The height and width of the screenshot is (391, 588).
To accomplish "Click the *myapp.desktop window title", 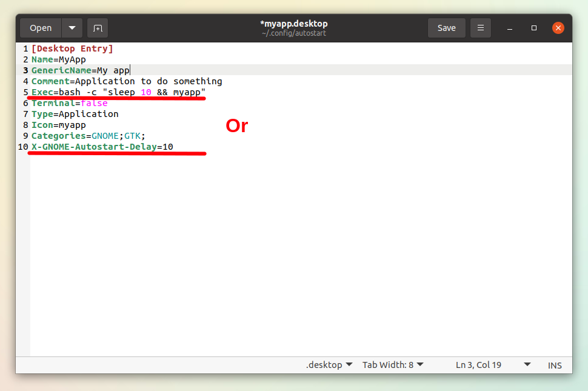I will coord(294,23).
